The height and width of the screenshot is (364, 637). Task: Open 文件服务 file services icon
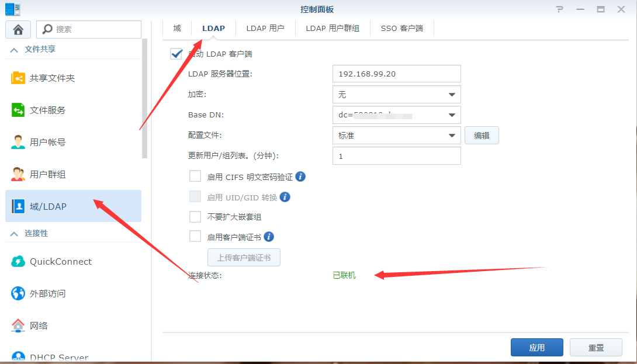18,110
